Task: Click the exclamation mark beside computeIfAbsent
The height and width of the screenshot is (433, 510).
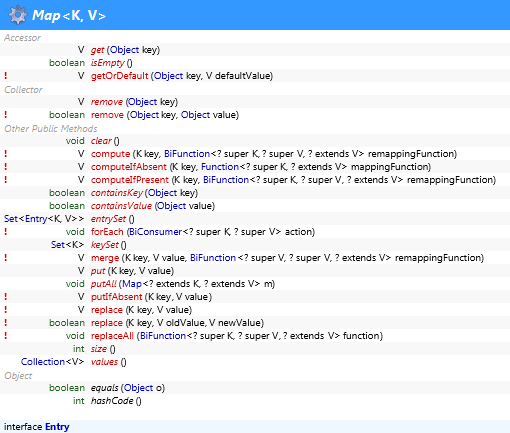Action: click(6, 167)
